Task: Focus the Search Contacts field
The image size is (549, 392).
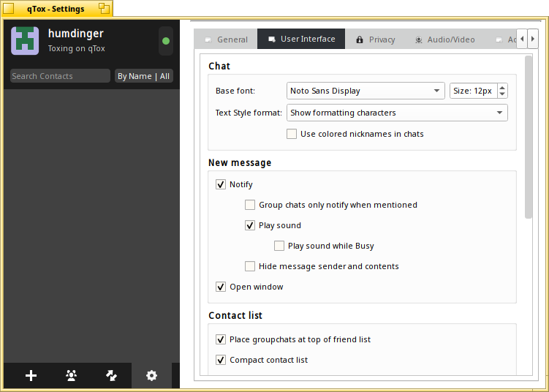Action: [60, 76]
